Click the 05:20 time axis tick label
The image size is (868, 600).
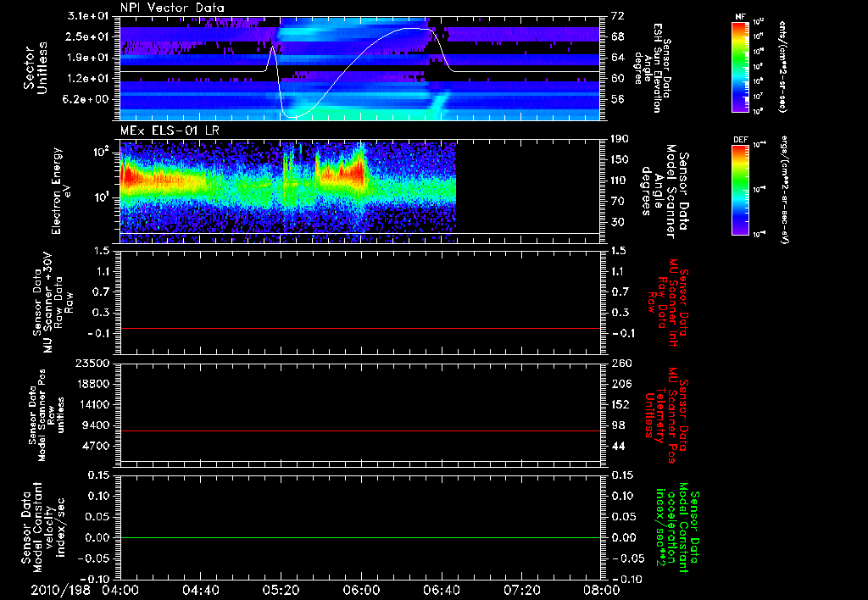281,590
